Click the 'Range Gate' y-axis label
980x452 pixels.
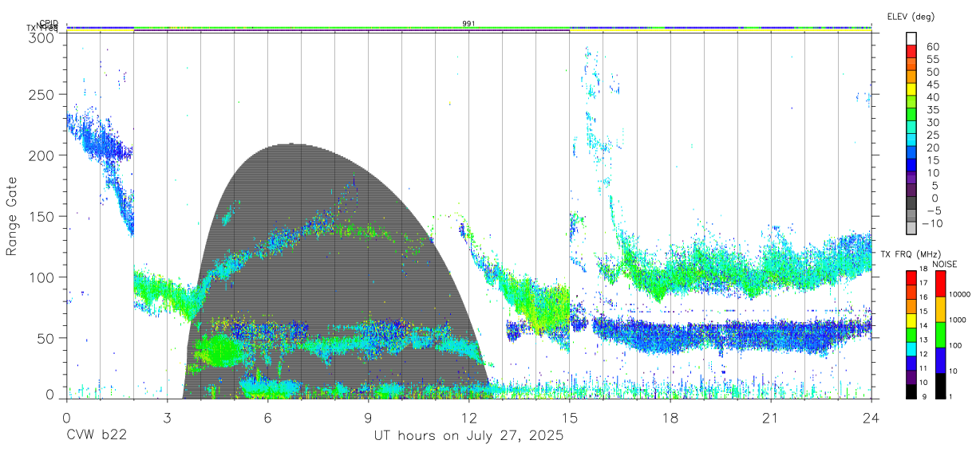[x=12, y=217]
